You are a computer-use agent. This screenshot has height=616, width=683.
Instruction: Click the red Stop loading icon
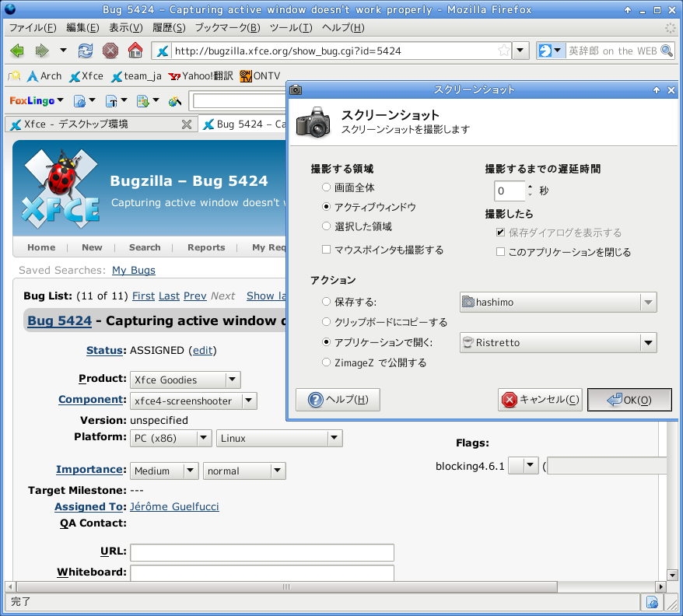pyautogui.click(x=110, y=51)
